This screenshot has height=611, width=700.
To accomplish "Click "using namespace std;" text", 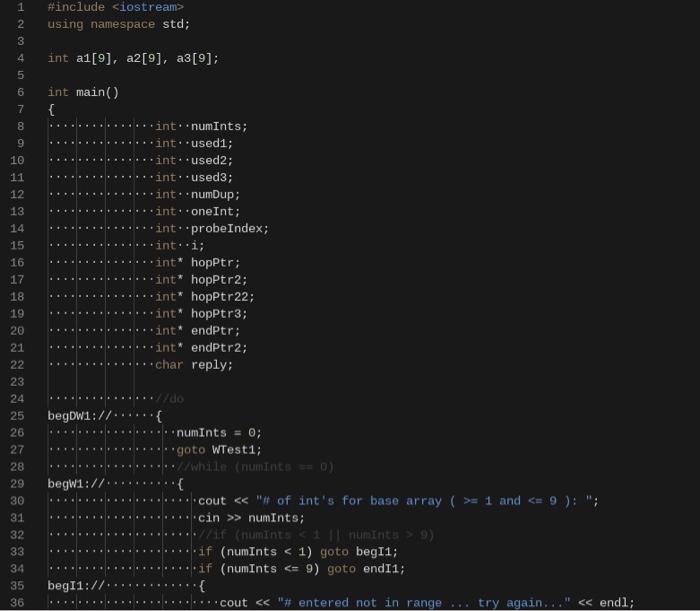I will [119, 24].
